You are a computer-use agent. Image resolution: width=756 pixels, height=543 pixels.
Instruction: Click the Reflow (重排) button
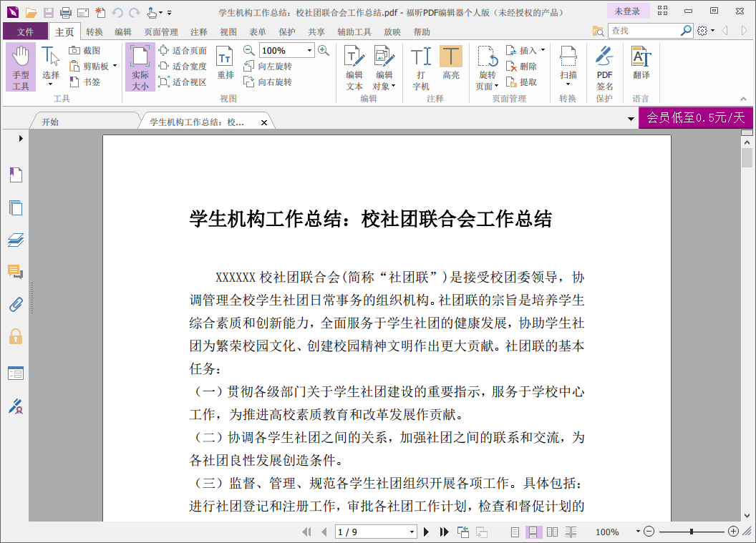(226, 63)
